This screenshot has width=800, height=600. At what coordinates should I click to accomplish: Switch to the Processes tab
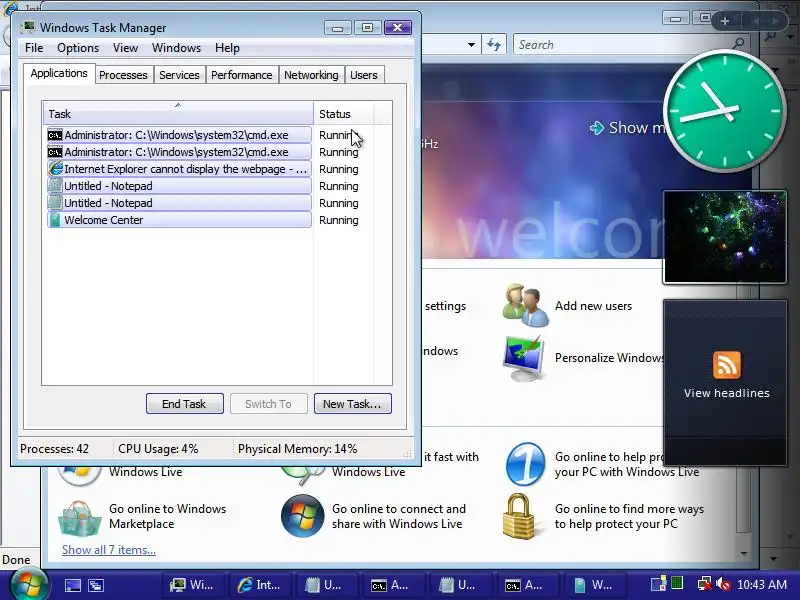pyautogui.click(x=123, y=75)
